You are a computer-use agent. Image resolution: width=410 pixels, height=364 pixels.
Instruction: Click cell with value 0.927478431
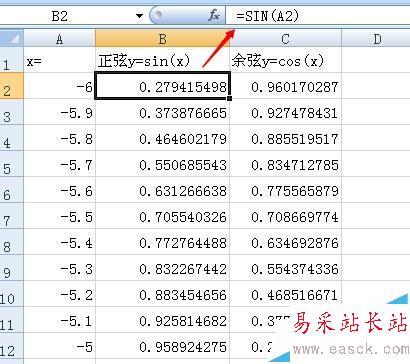coord(285,112)
